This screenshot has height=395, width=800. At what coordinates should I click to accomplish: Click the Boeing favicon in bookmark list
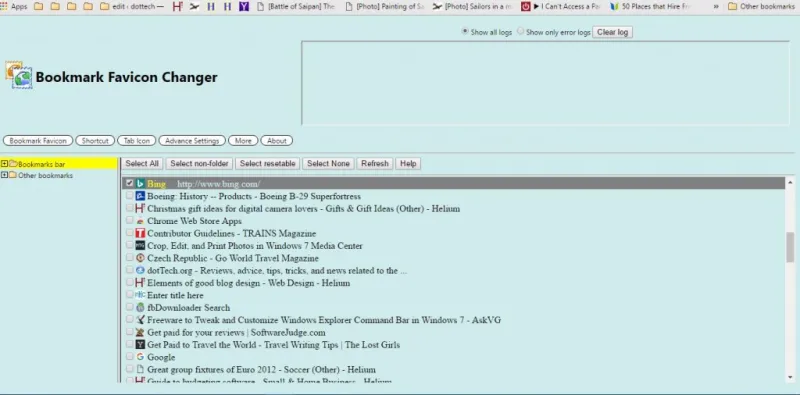point(140,196)
